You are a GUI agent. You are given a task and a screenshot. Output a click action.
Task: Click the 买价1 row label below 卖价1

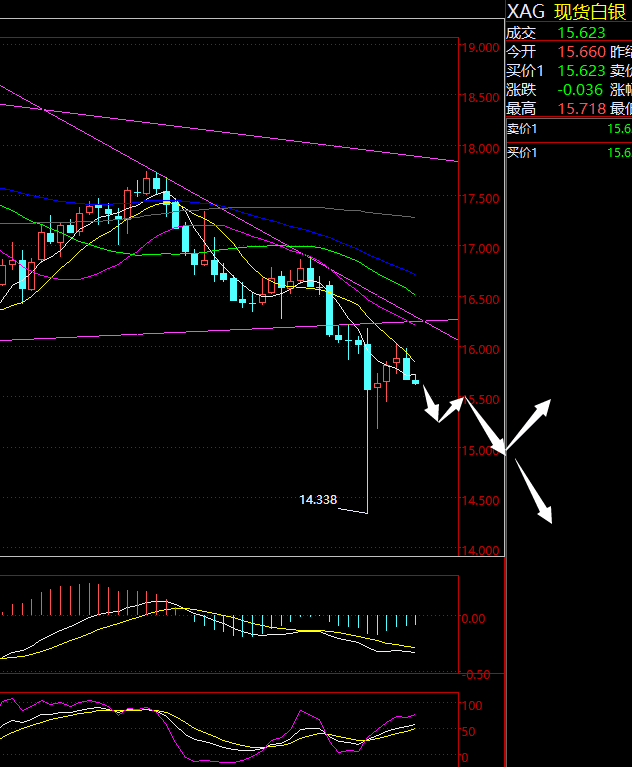point(522,153)
